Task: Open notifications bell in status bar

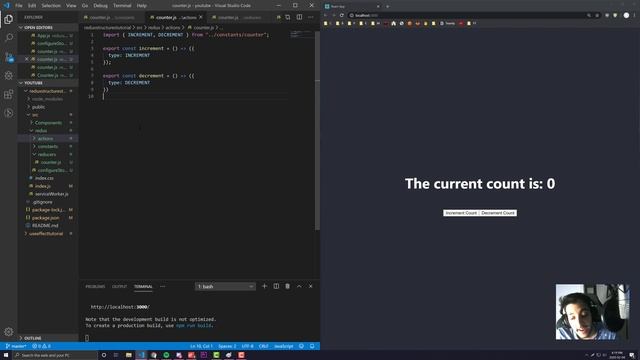Action: coord(312,346)
